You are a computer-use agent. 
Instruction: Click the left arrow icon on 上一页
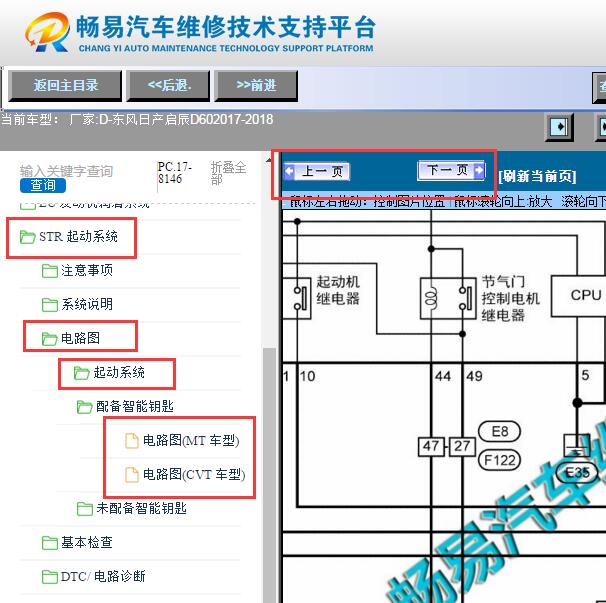[x=289, y=171]
